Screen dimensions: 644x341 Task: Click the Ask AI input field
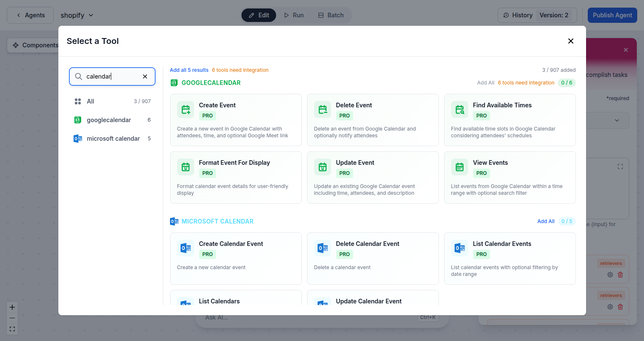pyautogui.click(x=296, y=317)
